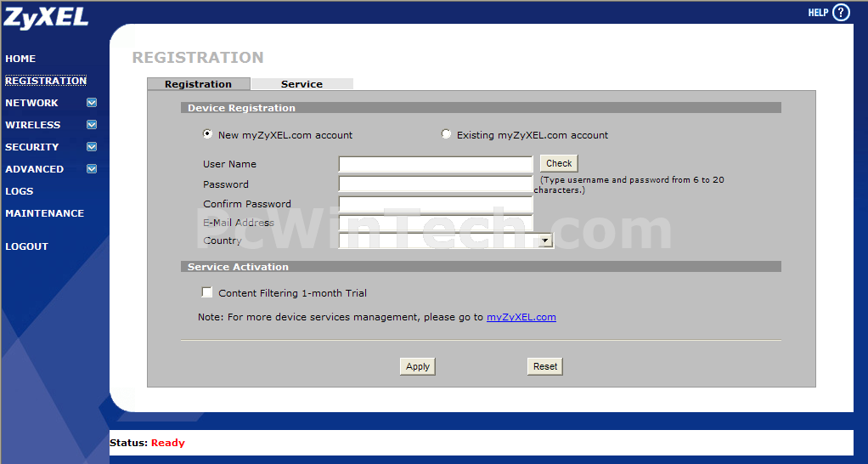Focus the Password input field

coord(436,184)
